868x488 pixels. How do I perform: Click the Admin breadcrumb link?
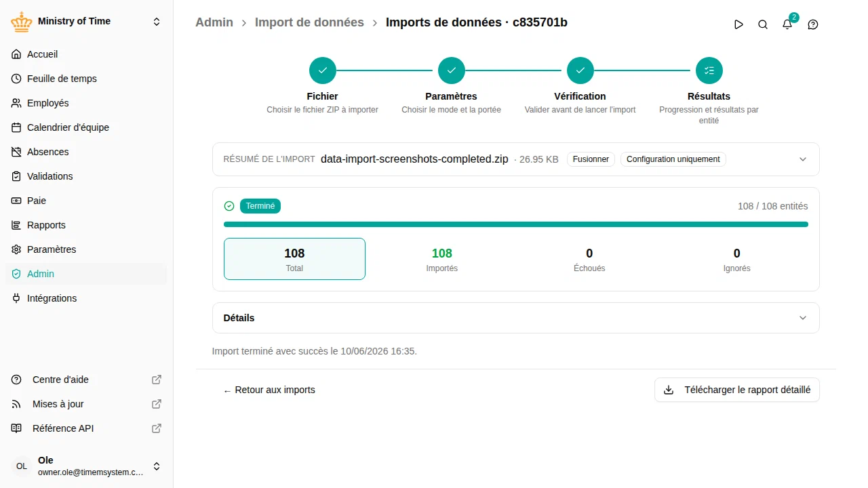(214, 22)
